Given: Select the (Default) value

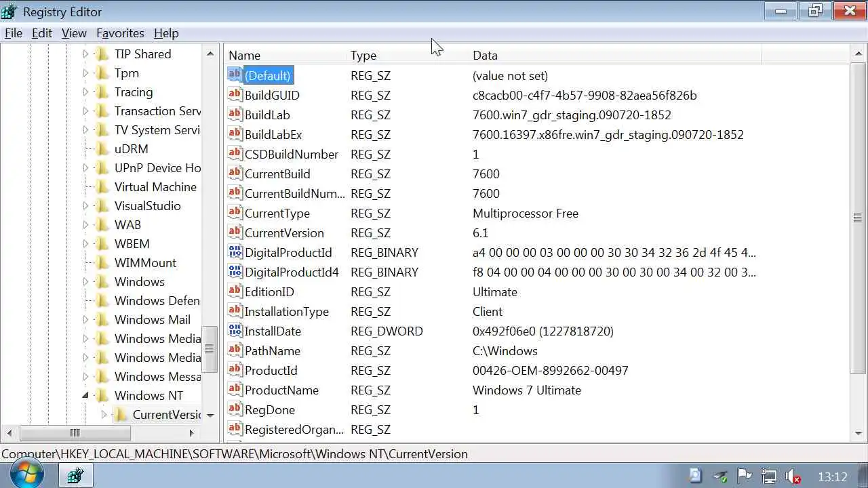Looking at the screenshot, I should pos(268,75).
